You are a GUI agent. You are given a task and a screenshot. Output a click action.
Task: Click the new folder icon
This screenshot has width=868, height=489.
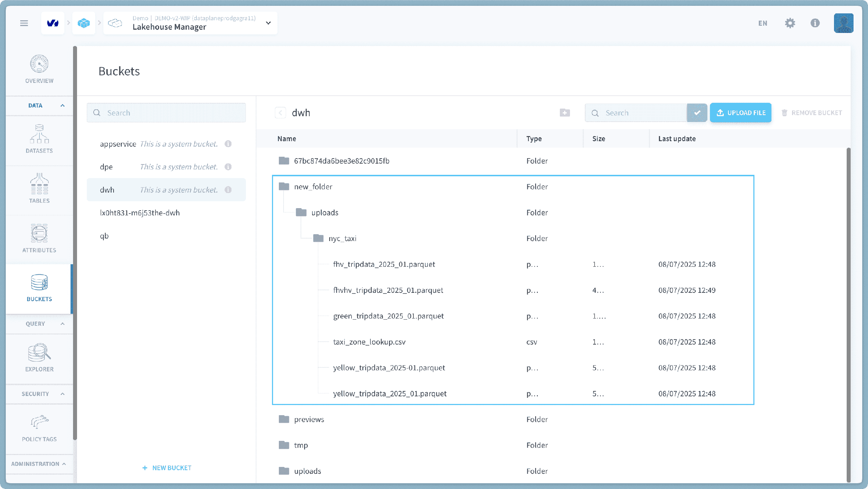click(565, 113)
